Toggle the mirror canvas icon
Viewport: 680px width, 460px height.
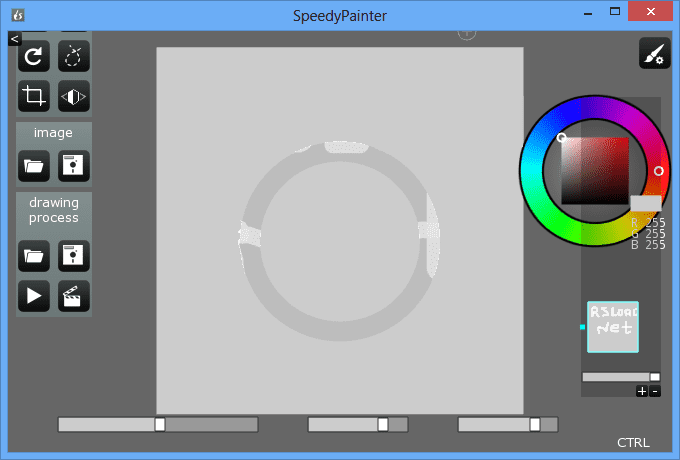pos(73,96)
